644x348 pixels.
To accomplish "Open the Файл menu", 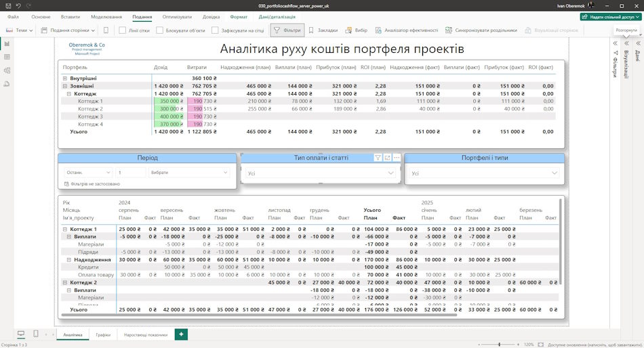I will (13, 17).
